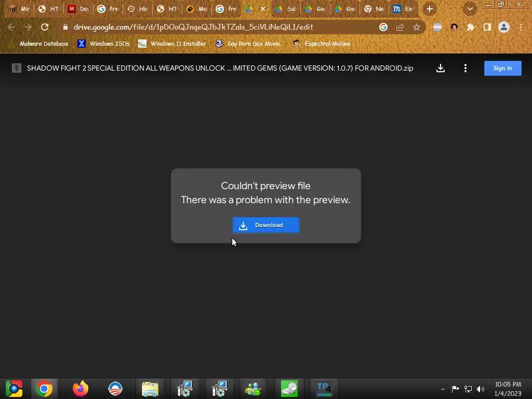Switch to the 'Ne' tab
The image size is (532, 399).
tap(374, 9)
